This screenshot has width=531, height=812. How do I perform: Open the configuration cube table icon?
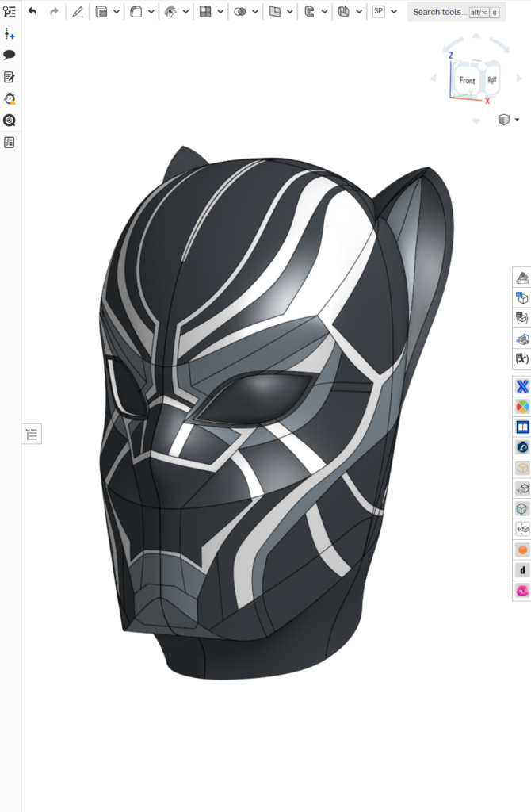(x=522, y=298)
